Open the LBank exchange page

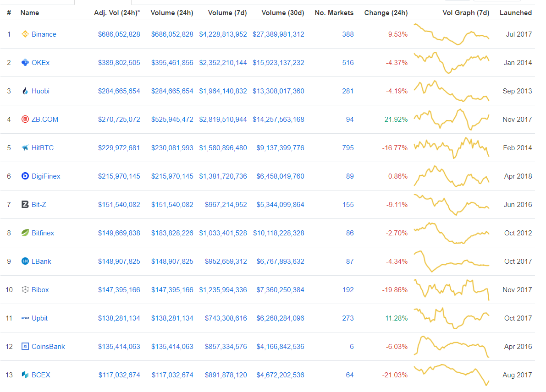point(41,261)
